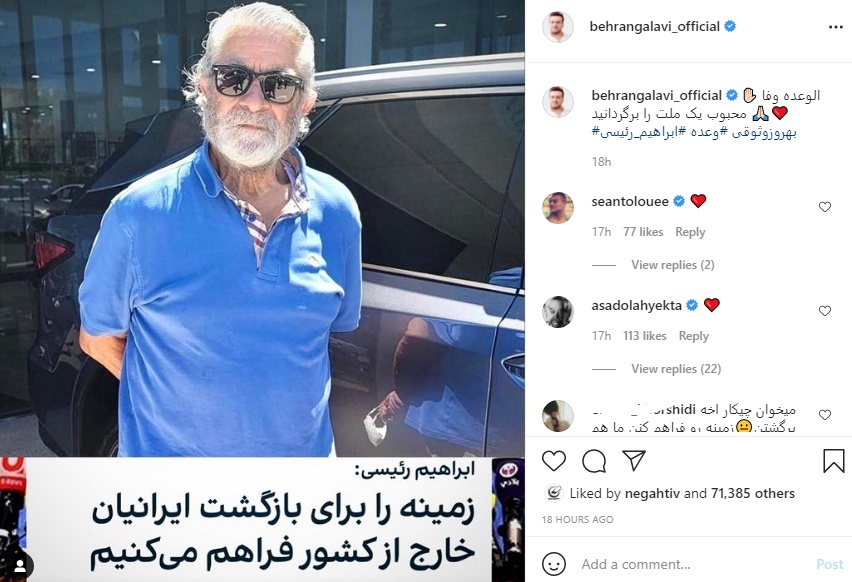Open the three-dot more options menu
The height and width of the screenshot is (582, 852).
(x=835, y=27)
